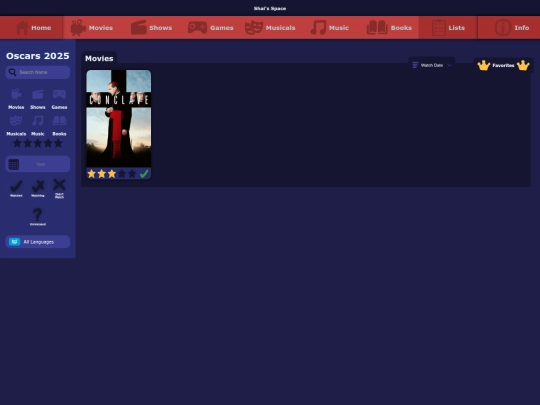Screen dimensions: 540x405
Task: Click the magnifying glass search icon
Action: point(12,72)
